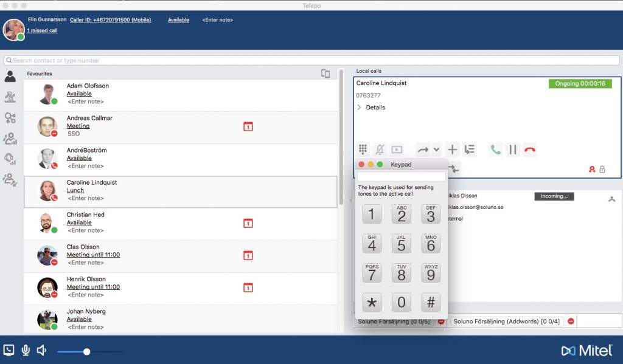Viewport: 623px width, 364px height.
Task: Open the headset statistics sidebar view
Action: click(x=10, y=159)
